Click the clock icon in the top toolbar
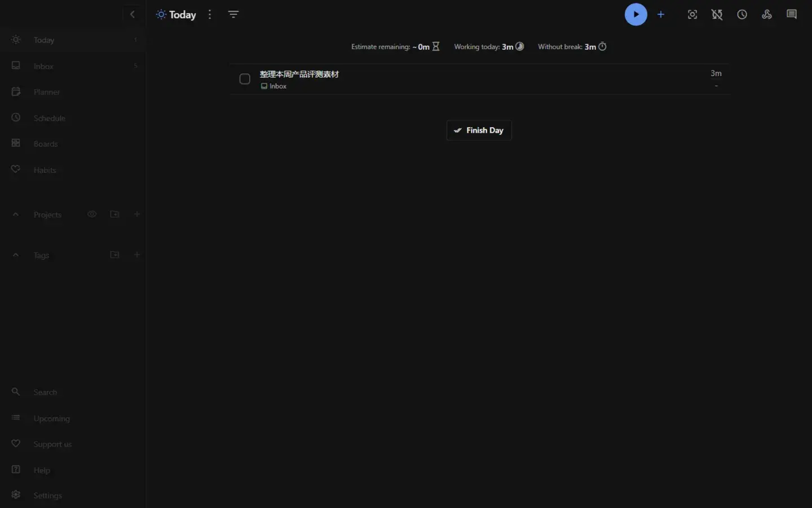The width and height of the screenshot is (812, 508). coord(742,15)
